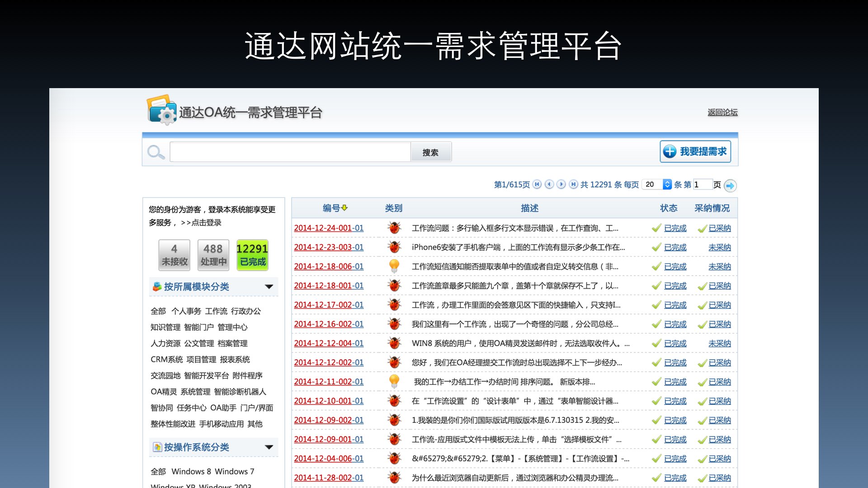Select CRM系统 module category
The height and width of the screenshot is (488, 868).
tap(167, 359)
